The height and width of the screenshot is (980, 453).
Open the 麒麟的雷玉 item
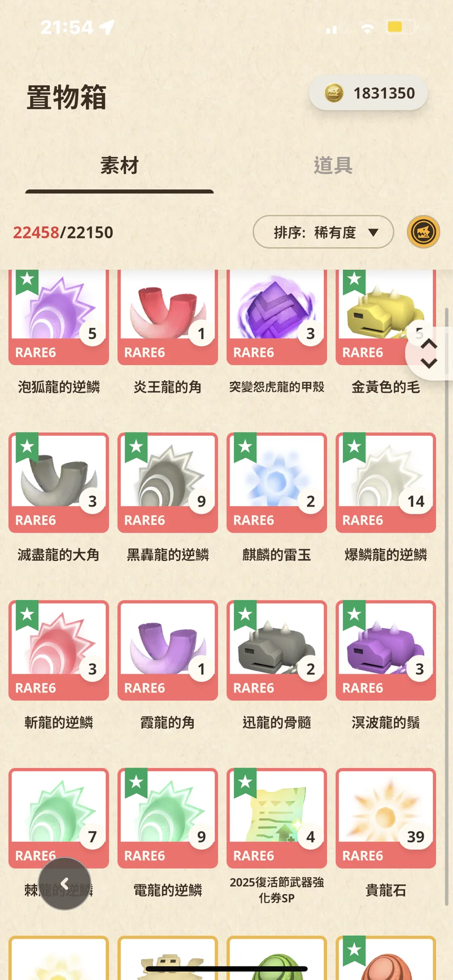pyautogui.click(x=277, y=483)
